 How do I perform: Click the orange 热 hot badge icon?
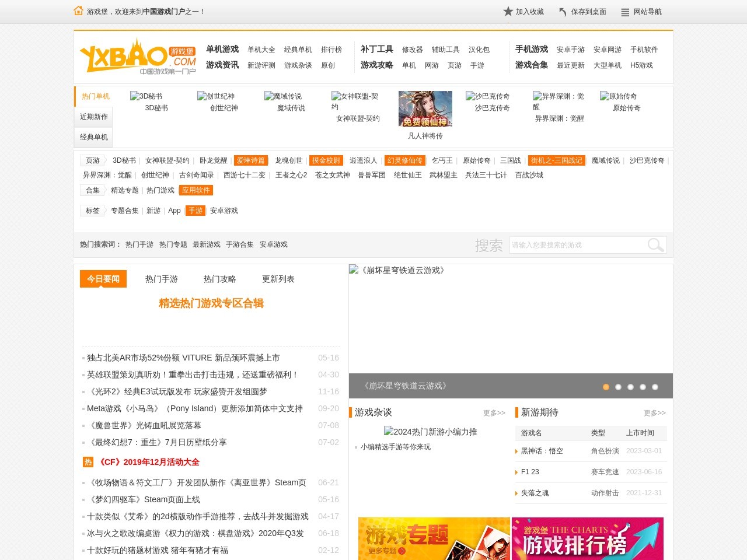[x=88, y=462]
